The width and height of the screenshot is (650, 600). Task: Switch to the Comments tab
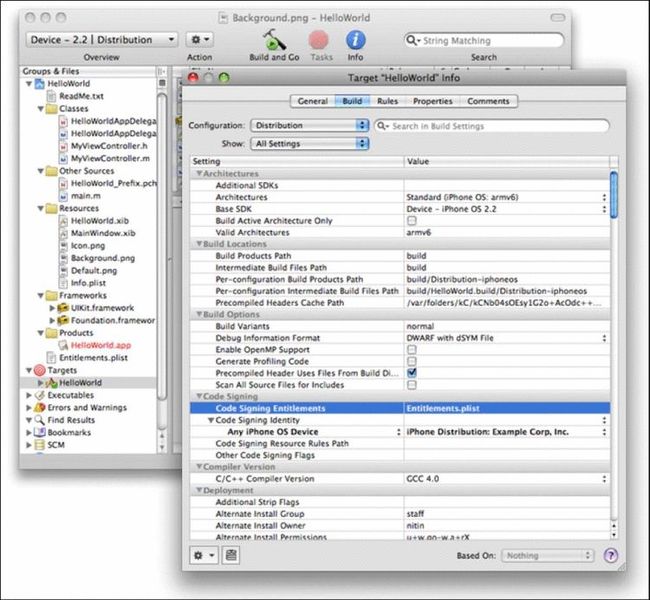pos(488,101)
